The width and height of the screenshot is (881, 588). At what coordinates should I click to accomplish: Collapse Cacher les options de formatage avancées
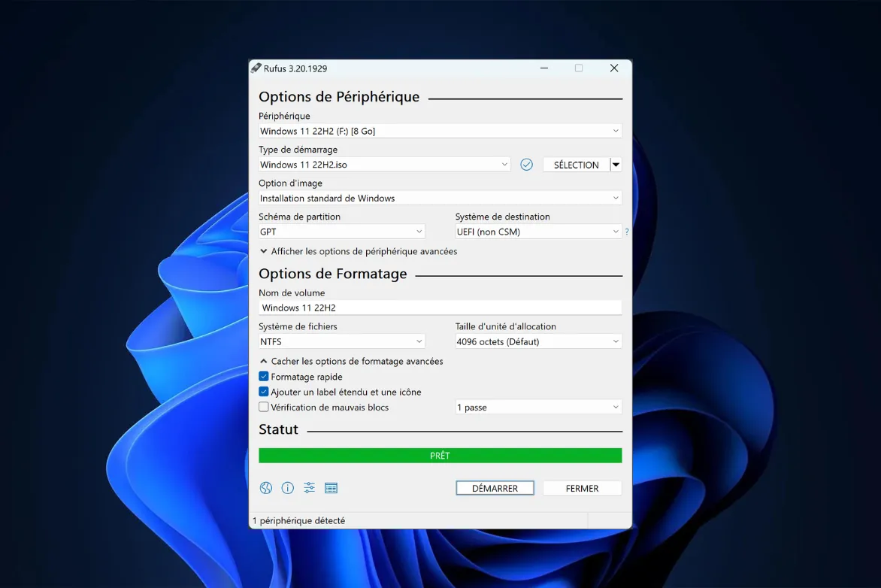tap(351, 361)
